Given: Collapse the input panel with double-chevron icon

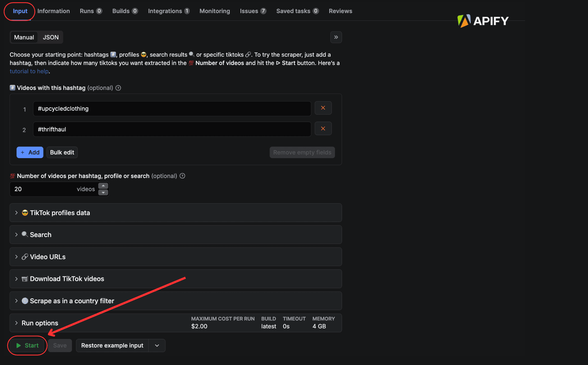Looking at the screenshot, I should [336, 37].
